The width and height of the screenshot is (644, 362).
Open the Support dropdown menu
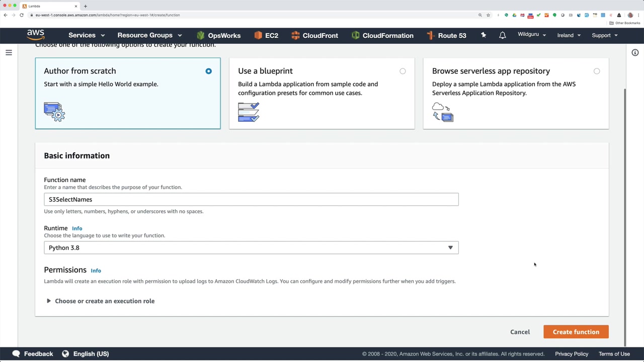coord(605,35)
